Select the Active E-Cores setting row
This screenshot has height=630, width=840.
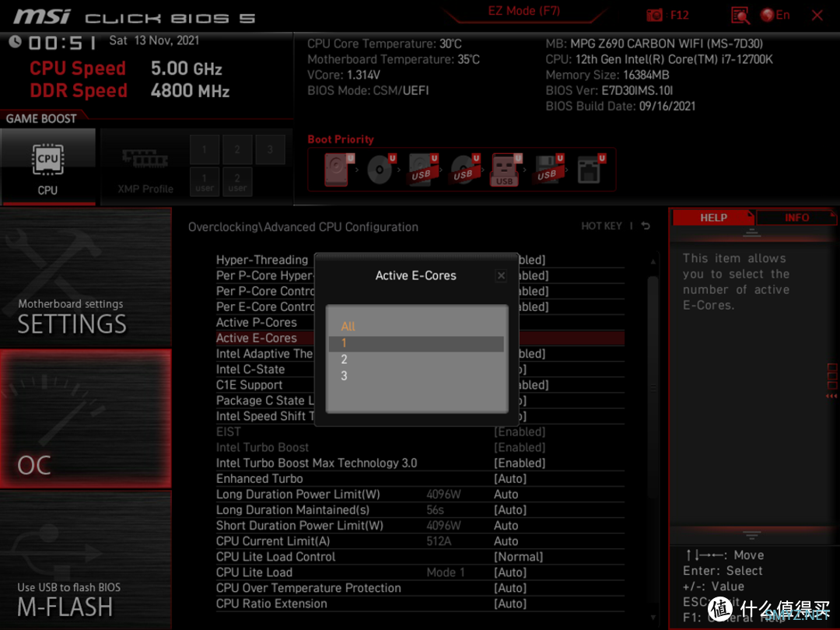pos(420,338)
